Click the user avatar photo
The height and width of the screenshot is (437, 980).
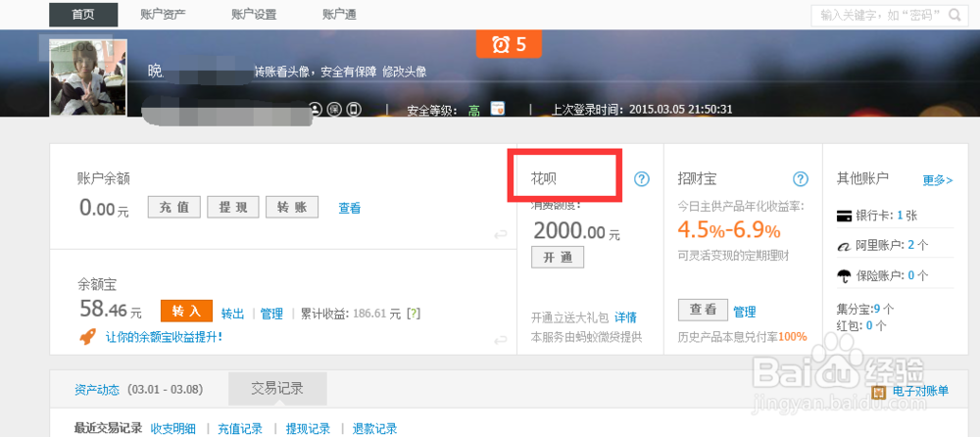point(89,76)
